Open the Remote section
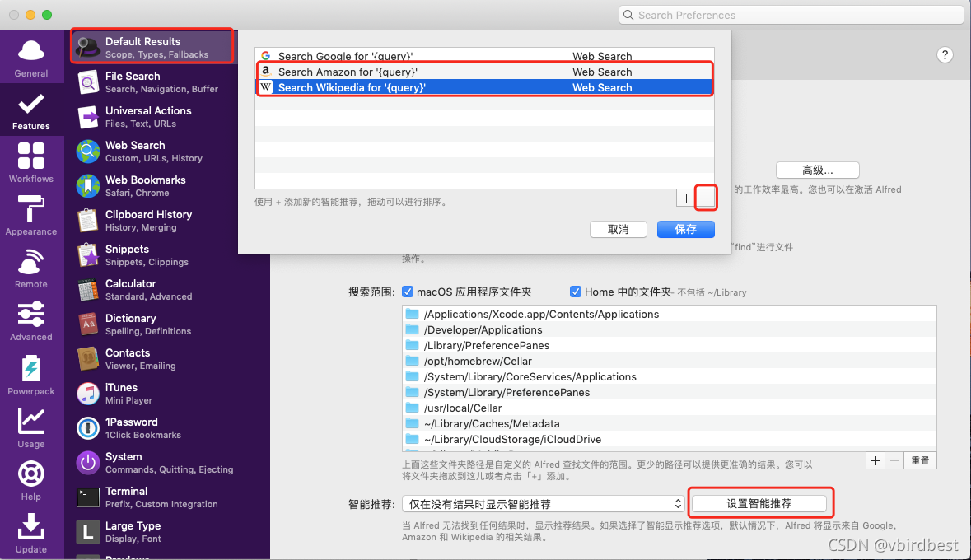The image size is (971, 560). 31,268
